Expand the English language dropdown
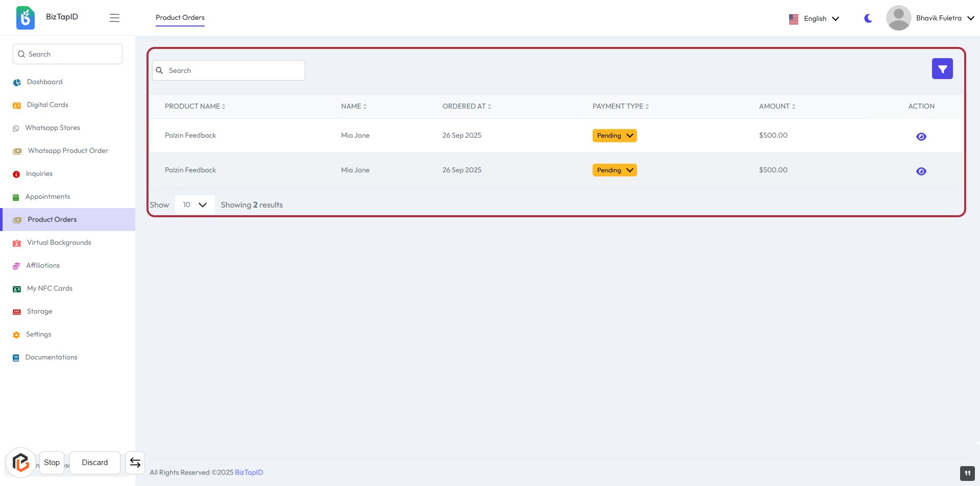The image size is (980, 486). [814, 19]
